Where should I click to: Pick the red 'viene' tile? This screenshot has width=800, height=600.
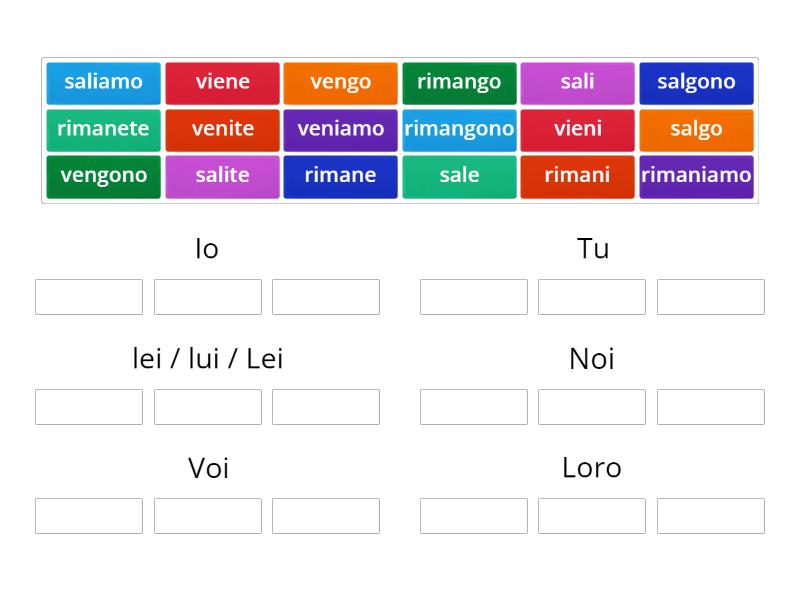[x=222, y=83]
